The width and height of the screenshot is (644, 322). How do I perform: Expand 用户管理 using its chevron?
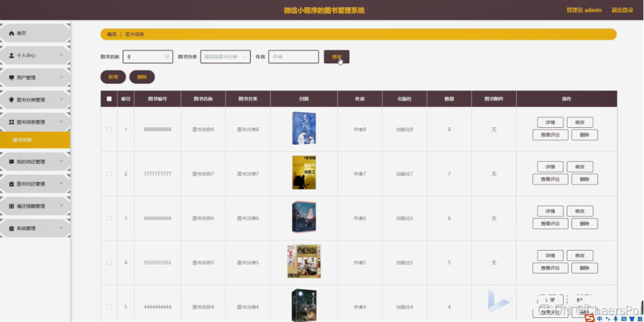tap(61, 77)
